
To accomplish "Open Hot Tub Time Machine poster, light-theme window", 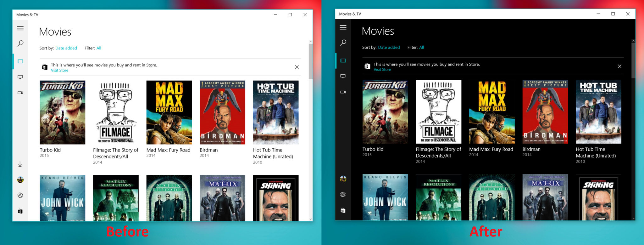I will coord(276,112).
